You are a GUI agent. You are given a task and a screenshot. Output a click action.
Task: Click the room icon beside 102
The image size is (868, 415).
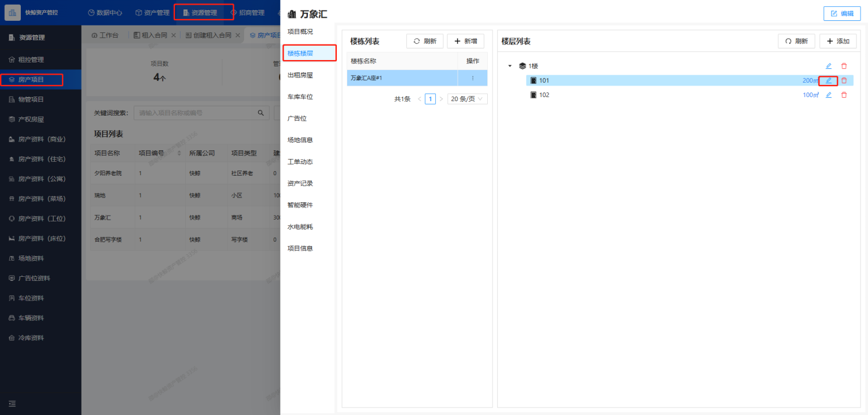[x=534, y=95]
